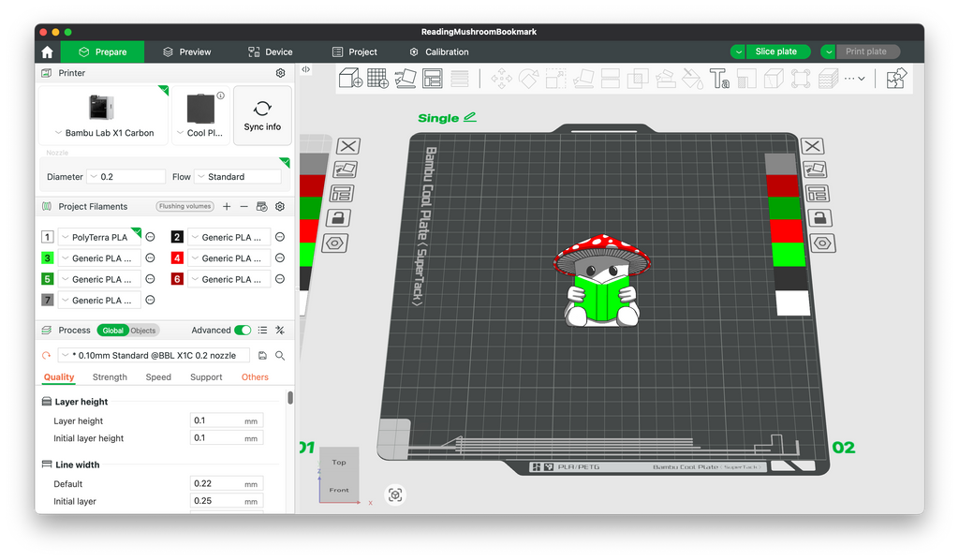The image size is (959, 560).
Task: Click filament 3 bright green color swatch
Action: (47, 258)
